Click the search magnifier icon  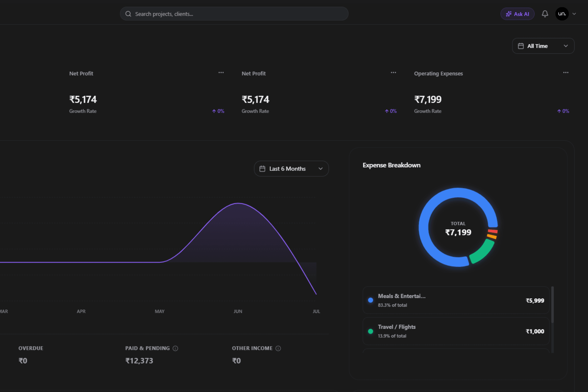128,14
